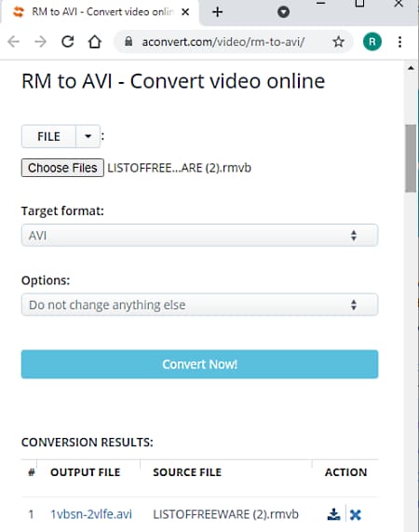This screenshot has width=419, height=532.
Task: Click the Convert Now! button
Action: [199, 364]
